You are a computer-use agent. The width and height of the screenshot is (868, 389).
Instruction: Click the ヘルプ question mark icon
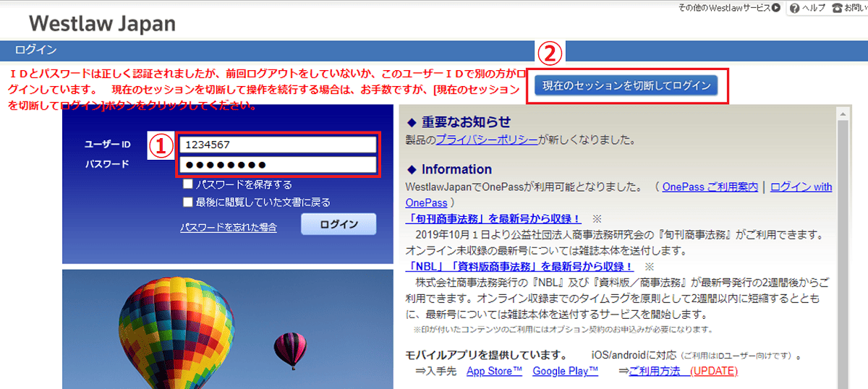tap(794, 8)
